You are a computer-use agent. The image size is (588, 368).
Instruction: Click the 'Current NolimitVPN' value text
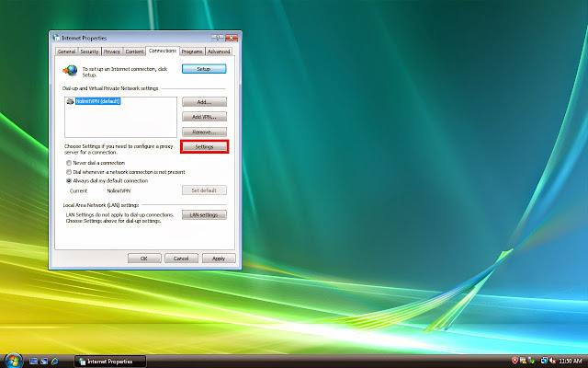tap(119, 190)
